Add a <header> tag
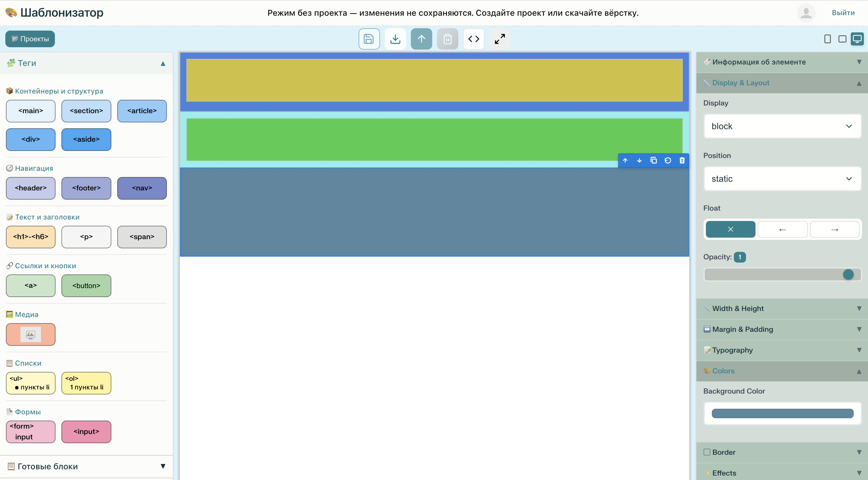 pos(31,188)
